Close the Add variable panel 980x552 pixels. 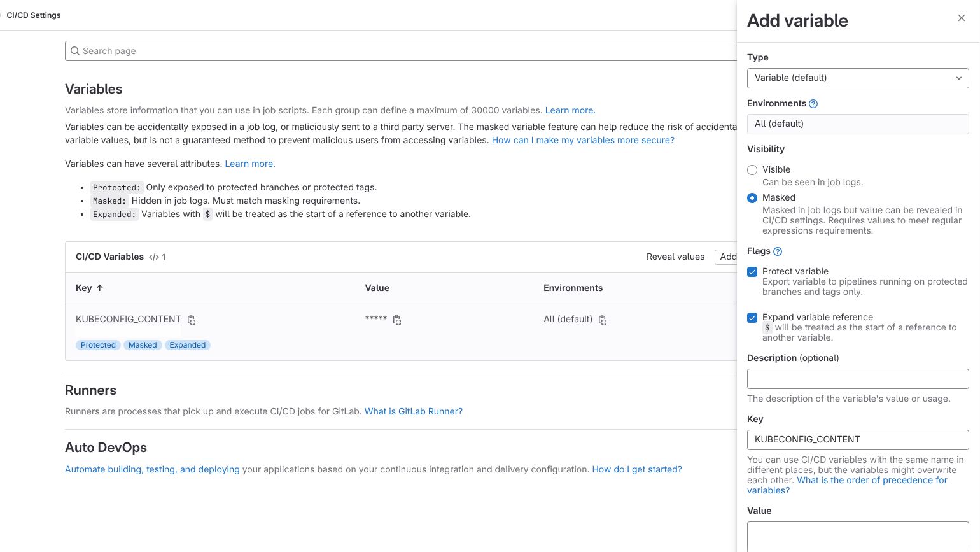[x=961, y=18]
